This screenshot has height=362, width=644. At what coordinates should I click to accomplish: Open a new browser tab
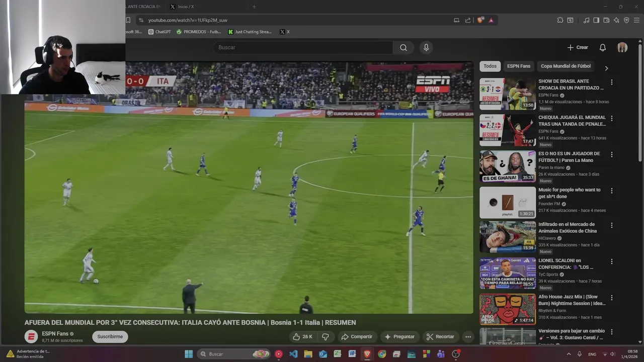click(x=254, y=7)
